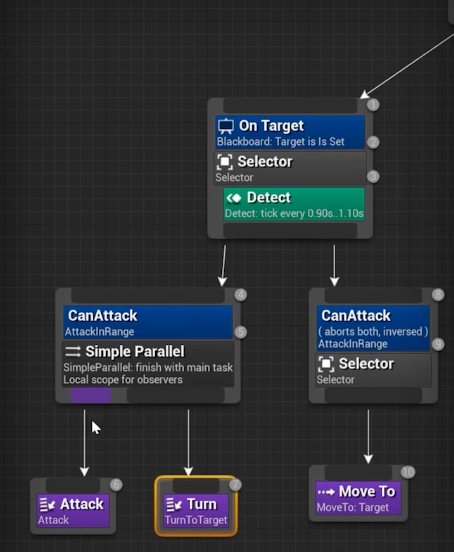
Task: Click the top input pin of Attack node
Action: click(x=73, y=485)
